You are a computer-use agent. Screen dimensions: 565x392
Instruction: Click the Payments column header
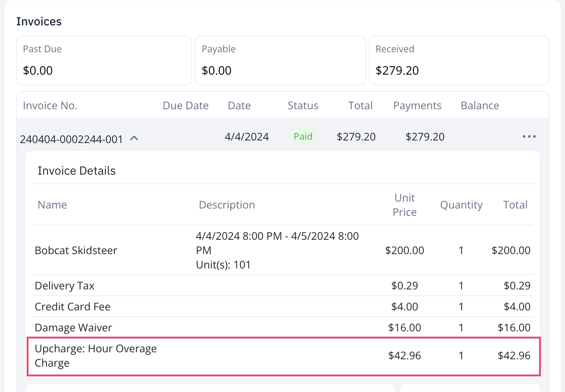point(417,106)
